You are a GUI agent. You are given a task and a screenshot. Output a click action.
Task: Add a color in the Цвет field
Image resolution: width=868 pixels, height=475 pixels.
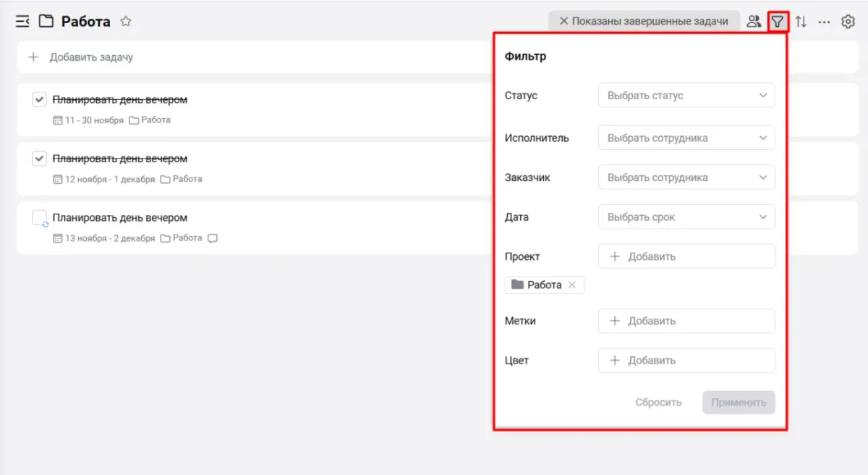coord(686,361)
